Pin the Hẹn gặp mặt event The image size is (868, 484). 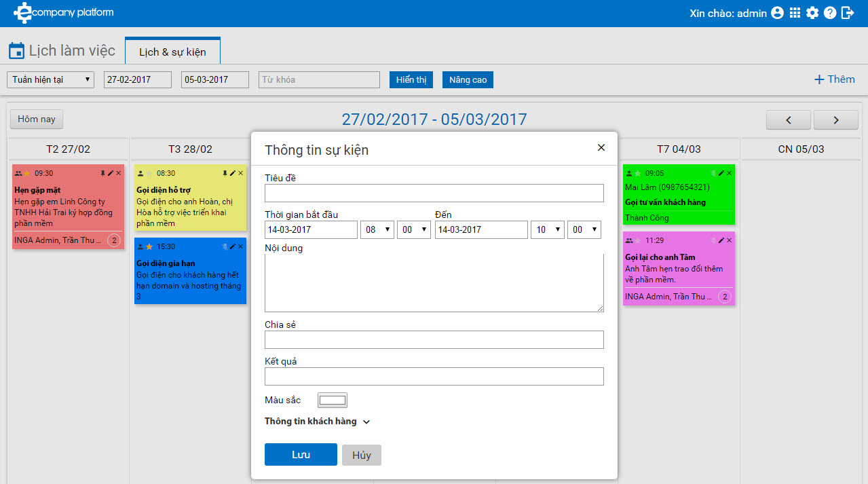[102, 173]
